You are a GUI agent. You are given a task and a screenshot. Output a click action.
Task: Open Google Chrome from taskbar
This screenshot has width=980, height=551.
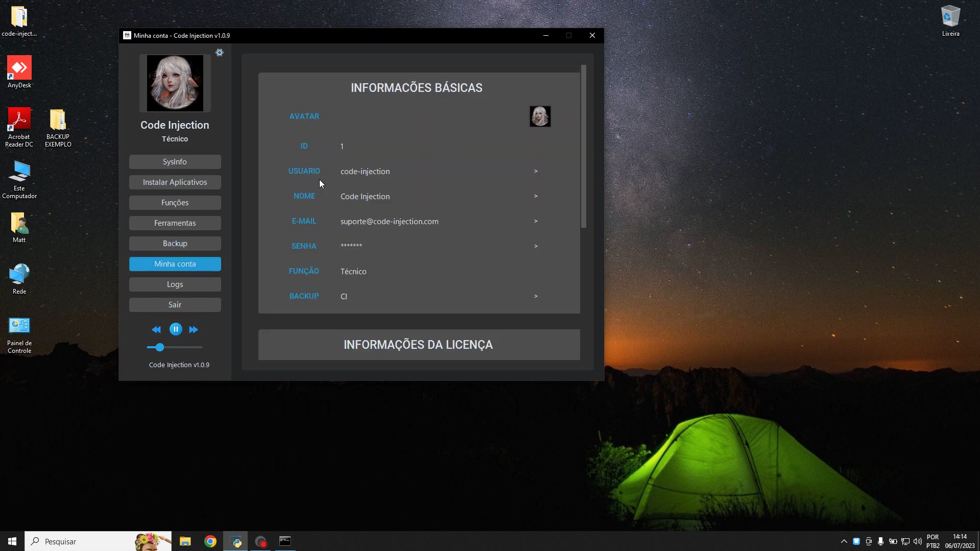coord(210,541)
